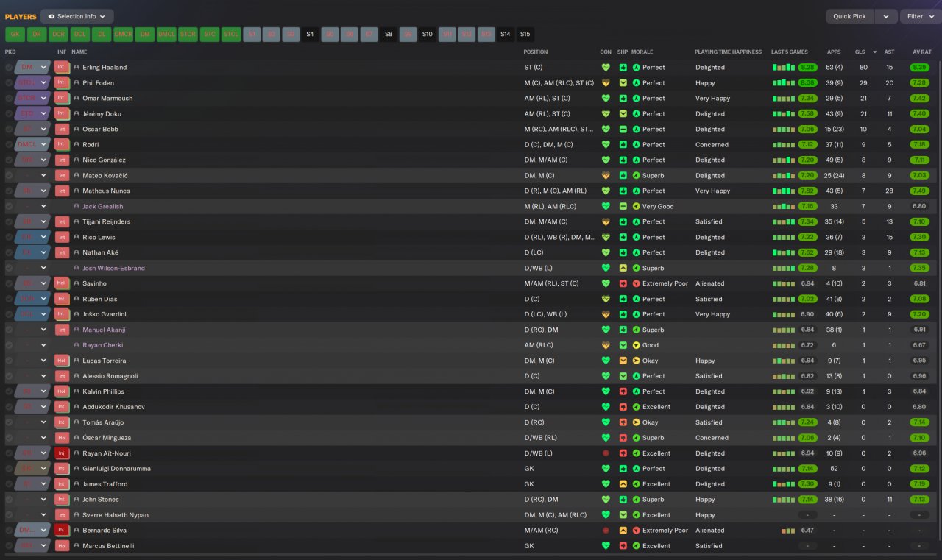Click Rodri's Concerned playing time happiness
Image resolution: width=942 pixels, height=560 pixels.
tap(712, 145)
